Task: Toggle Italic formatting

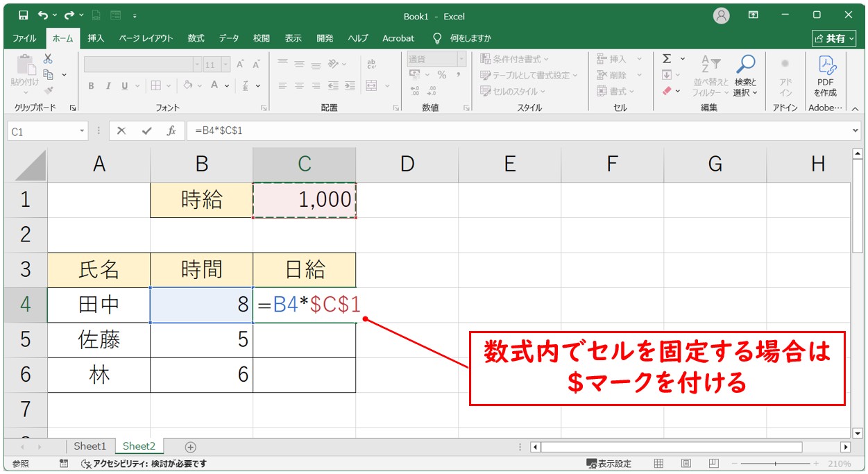Action: point(108,85)
